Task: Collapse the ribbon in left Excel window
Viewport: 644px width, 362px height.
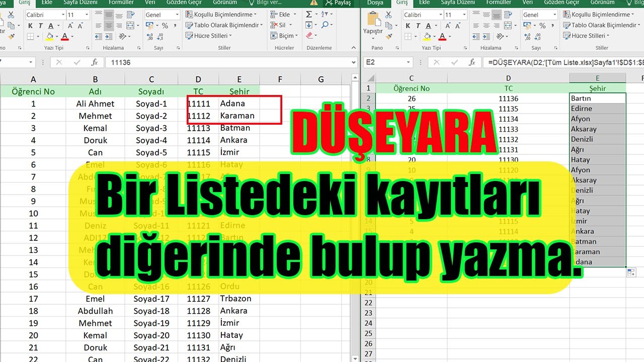Action: coord(354,48)
